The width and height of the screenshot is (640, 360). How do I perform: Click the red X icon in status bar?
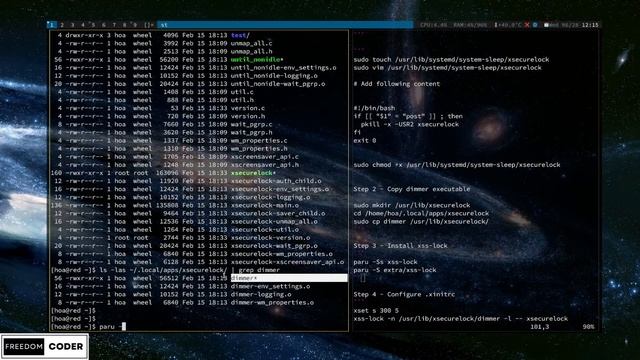pos(527,25)
